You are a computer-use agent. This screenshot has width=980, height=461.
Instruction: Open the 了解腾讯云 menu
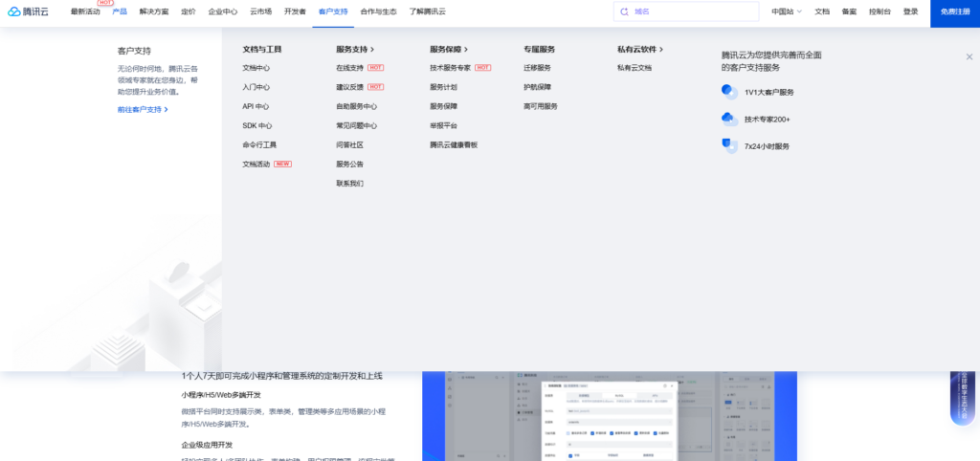428,11
